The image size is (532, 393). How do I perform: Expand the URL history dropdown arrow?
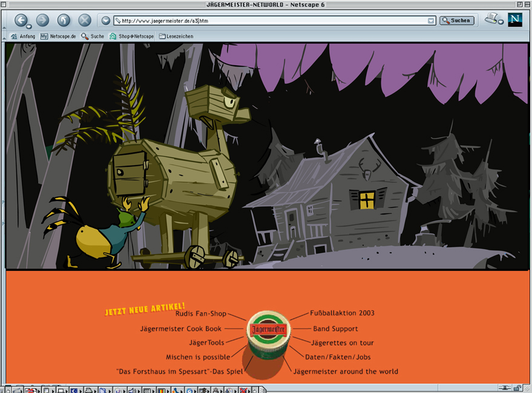431,21
